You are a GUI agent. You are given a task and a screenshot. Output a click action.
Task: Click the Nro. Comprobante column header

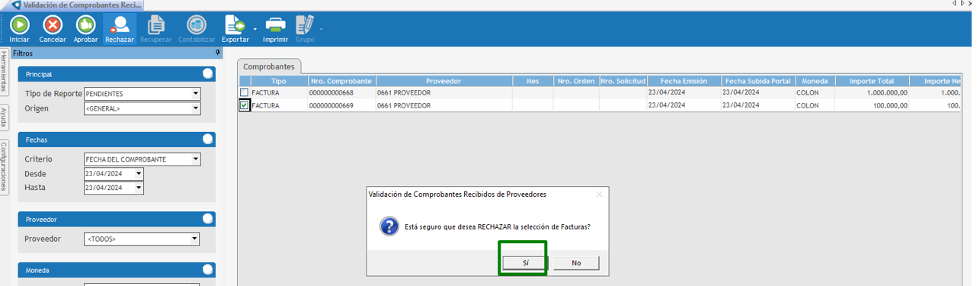[341, 81]
